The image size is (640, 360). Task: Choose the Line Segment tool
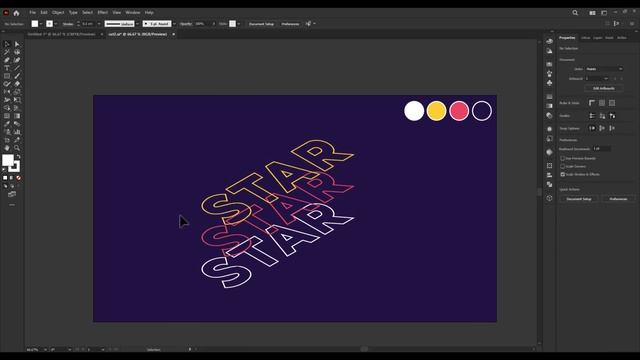point(17,68)
